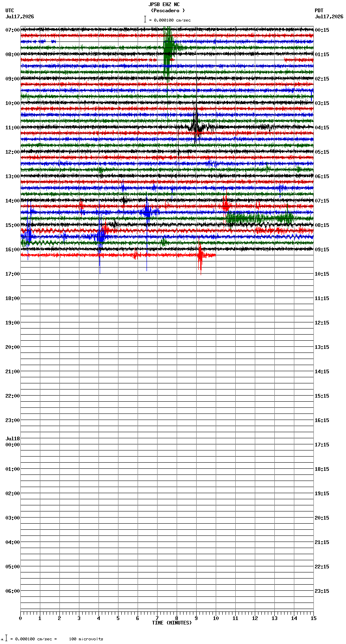Click the 08:15 PDT time label
Screen dimensions: 346x644
[x=322, y=225]
